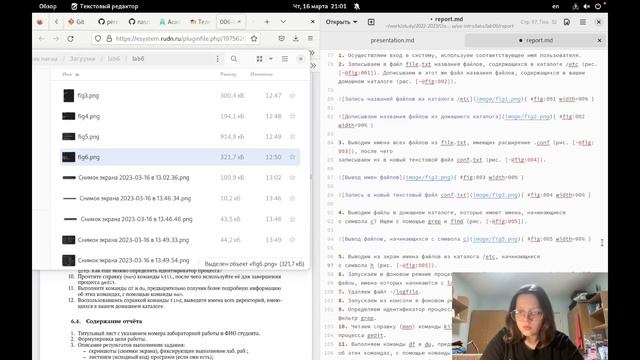
Task: Switch to the presentation.md editor tab
Action: click(392, 40)
